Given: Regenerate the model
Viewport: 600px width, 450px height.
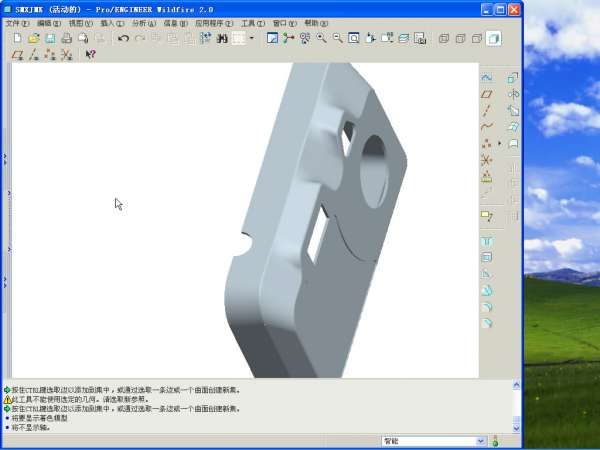Looking at the screenshot, I should coord(206,38).
